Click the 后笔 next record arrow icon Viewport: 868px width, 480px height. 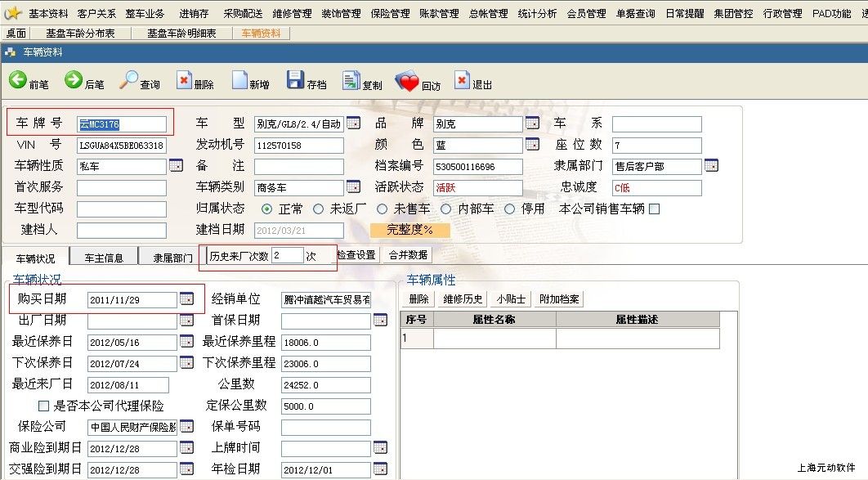coord(74,80)
